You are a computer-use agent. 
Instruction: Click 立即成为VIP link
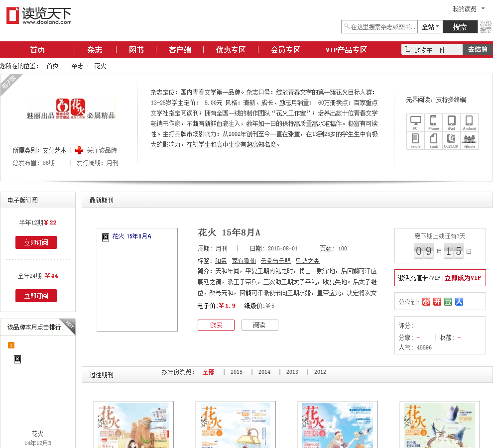[463, 278]
